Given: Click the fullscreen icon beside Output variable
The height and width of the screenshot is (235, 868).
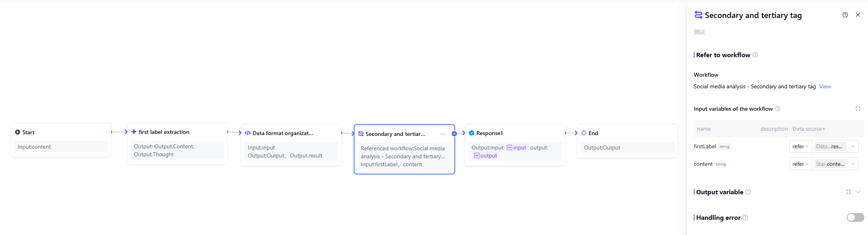Looking at the screenshot, I should (848, 192).
